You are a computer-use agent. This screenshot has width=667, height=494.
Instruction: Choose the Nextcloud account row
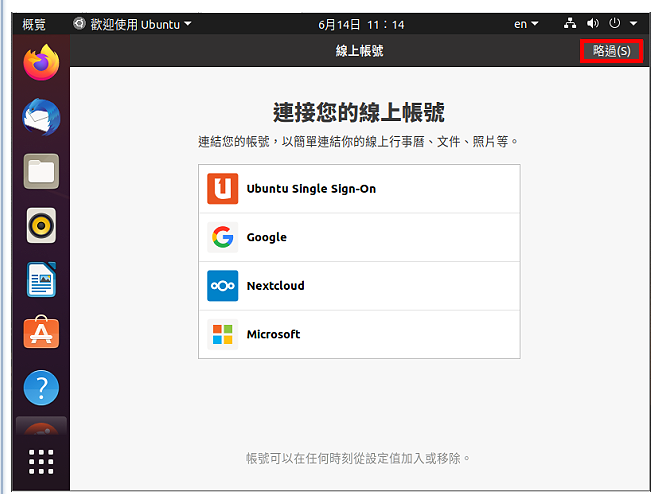[x=359, y=286]
